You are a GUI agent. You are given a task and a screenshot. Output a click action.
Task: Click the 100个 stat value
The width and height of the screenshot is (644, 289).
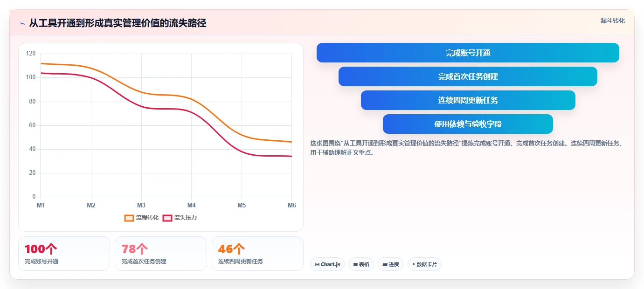[41, 249]
